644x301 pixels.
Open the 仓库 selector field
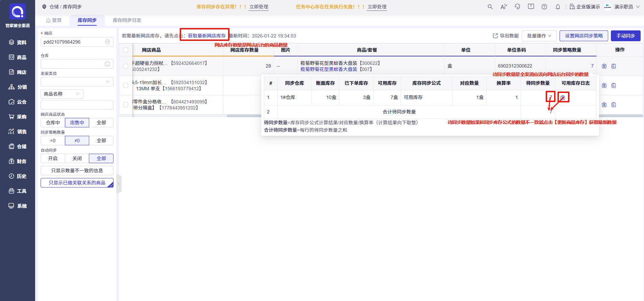77,64
